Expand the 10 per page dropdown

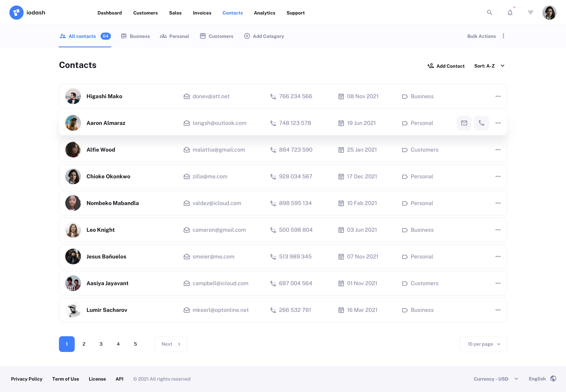pyautogui.click(x=483, y=344)
